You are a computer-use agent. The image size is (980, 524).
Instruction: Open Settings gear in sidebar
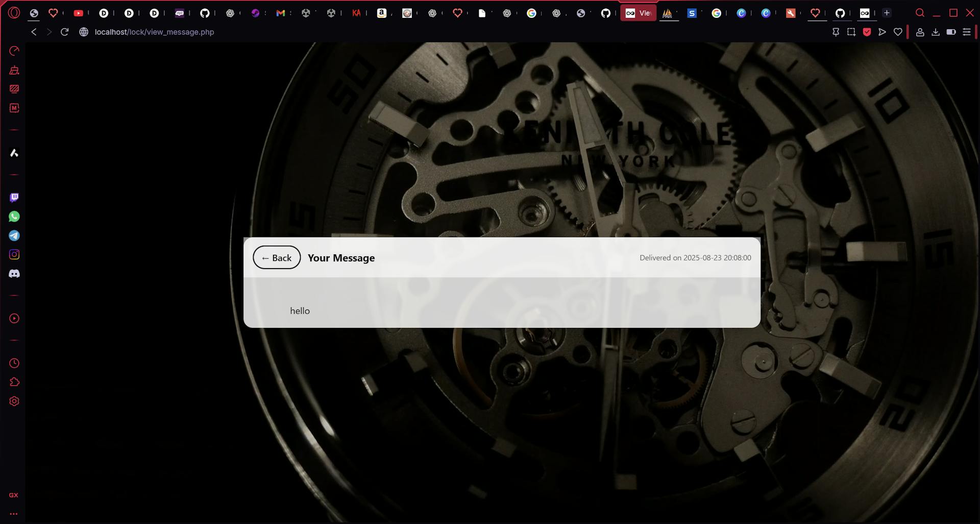pos(14,401)
